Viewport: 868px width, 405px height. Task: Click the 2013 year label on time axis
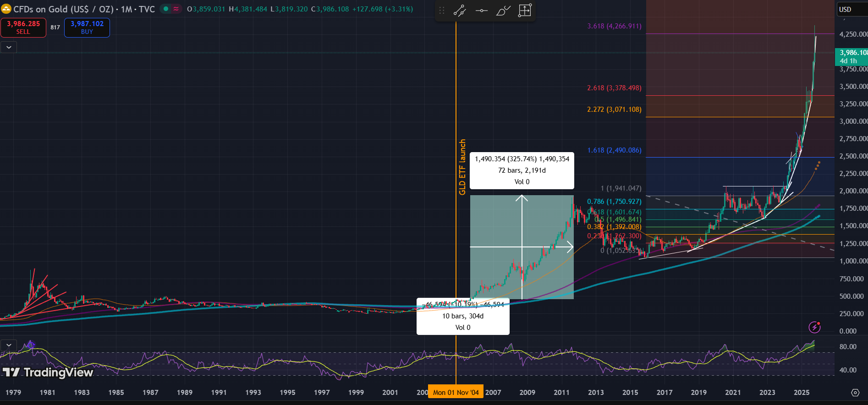coord(596,393)
